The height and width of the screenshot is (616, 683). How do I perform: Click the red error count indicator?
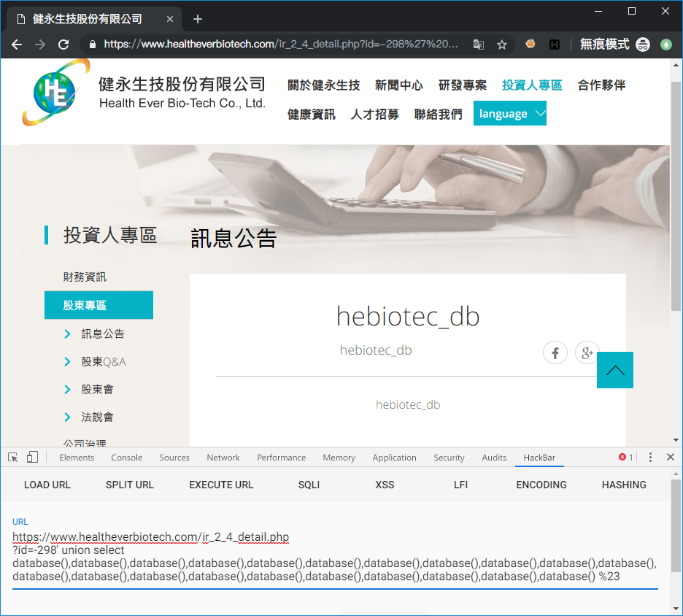[626, 458]
